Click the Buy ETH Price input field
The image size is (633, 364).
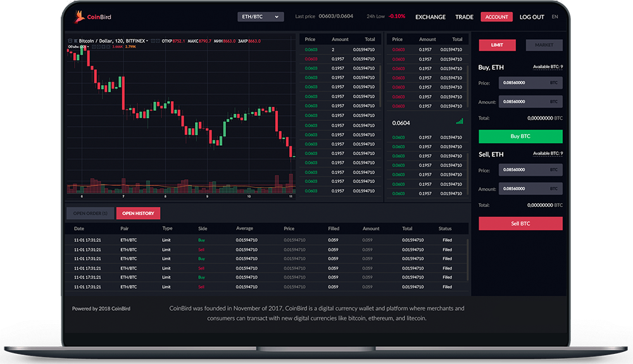pyautogui.click(x=522, y=82)
